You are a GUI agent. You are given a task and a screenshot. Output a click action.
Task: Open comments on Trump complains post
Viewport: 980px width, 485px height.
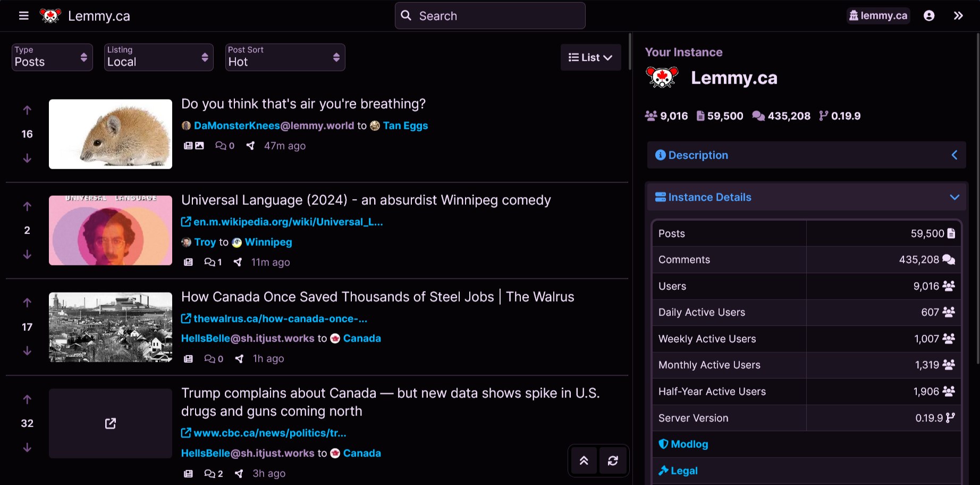(214, 473)
